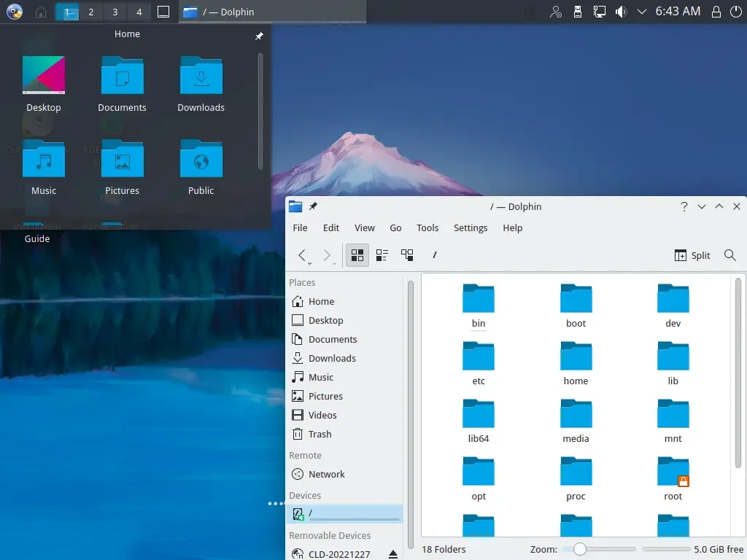The width and height of the screenshot is (747, 560).
Task: Switch to Icons view mode in Dolphin
Action: [x=357, y=255]
